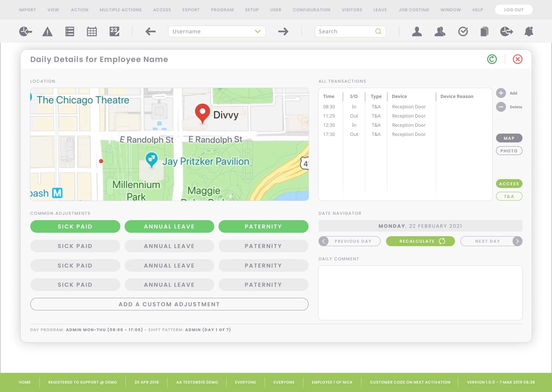Viewport: 552px width, 392px height.
Task: Click the notification bell icon
Action: point(528,31)
